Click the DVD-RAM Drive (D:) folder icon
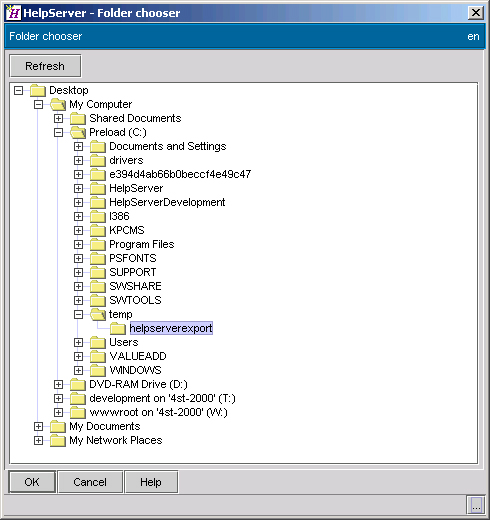This screenshot has width=490, height=520. (78, 384)
